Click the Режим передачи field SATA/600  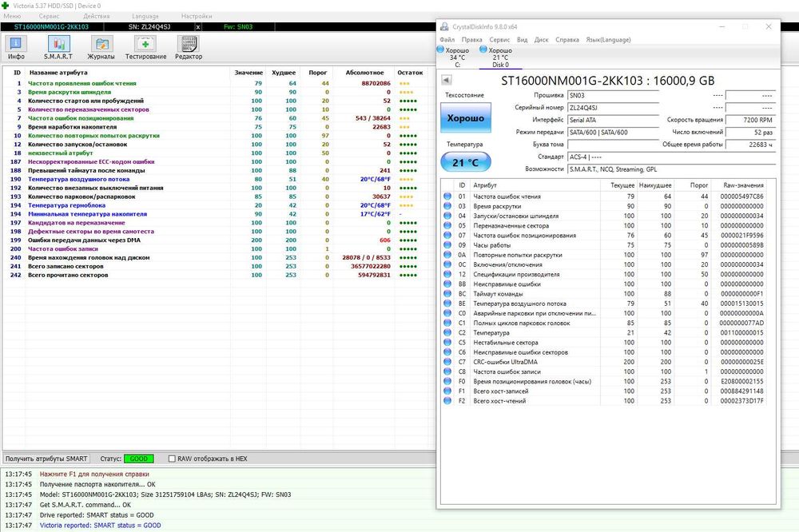pyautogui.click(x=613, y=132)
